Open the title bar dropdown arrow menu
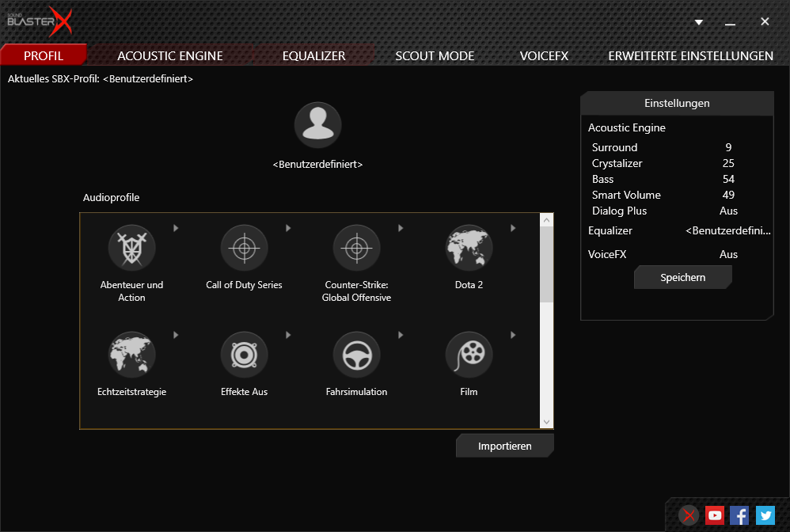Screen dimensions: 790x532 (x=699, y=22)
